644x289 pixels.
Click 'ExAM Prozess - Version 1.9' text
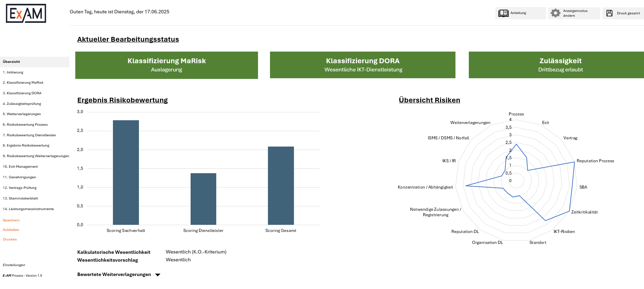click(22, 276)
